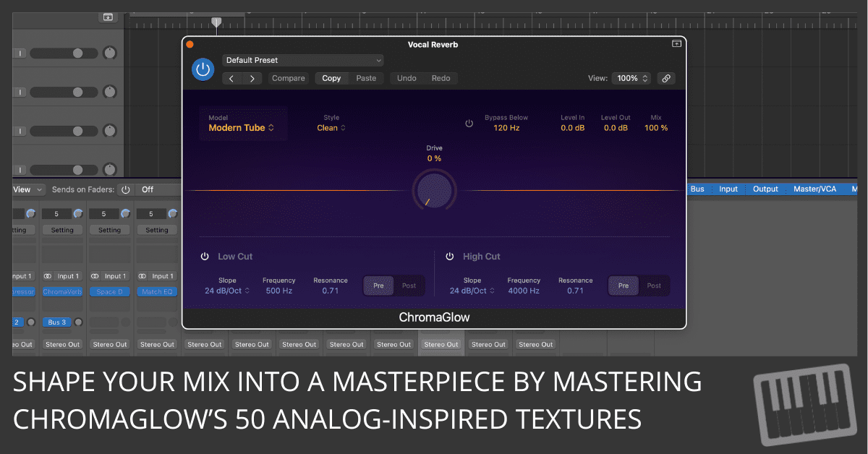
Task: Enable the High Cut filter
Action: (449, 257)
